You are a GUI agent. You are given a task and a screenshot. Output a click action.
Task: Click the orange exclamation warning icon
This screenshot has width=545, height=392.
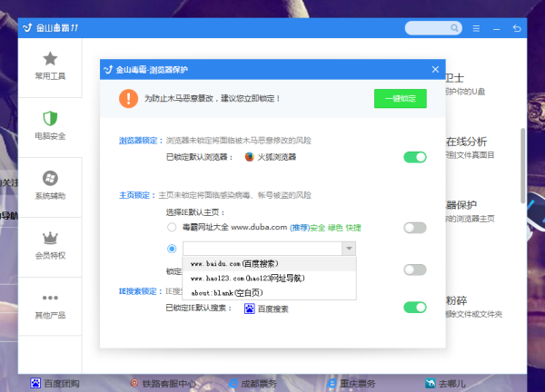(x=129, y=99)
